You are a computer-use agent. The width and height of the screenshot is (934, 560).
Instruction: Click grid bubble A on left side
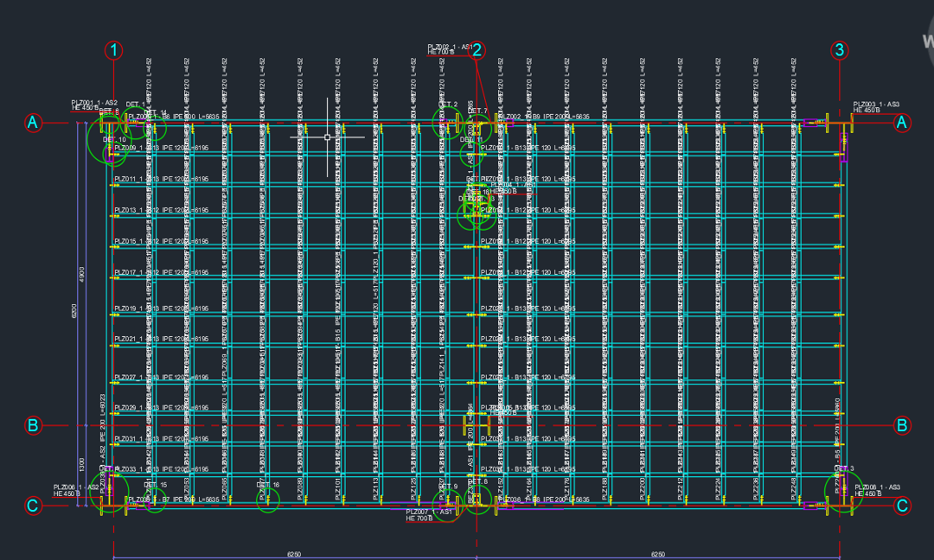point(33,123)
